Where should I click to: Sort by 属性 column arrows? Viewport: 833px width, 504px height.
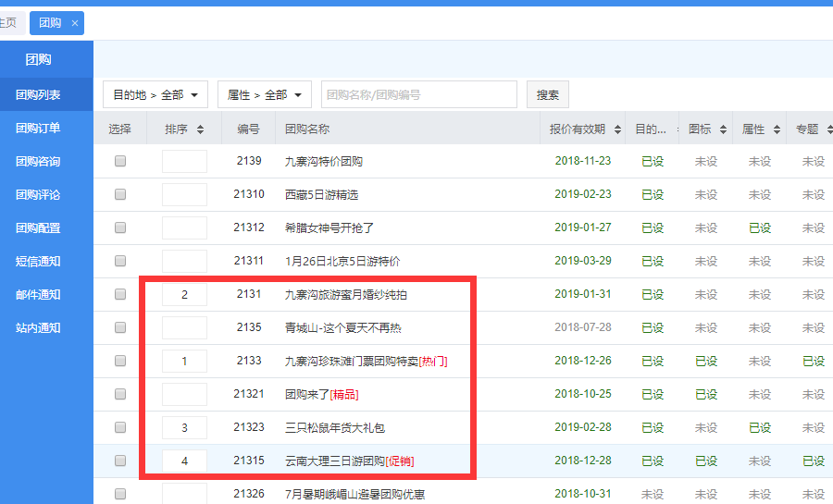tap(775, 130)
